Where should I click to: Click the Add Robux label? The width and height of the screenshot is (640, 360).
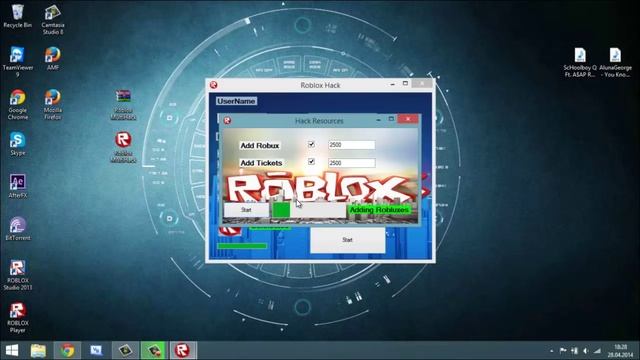click(260, 145)
